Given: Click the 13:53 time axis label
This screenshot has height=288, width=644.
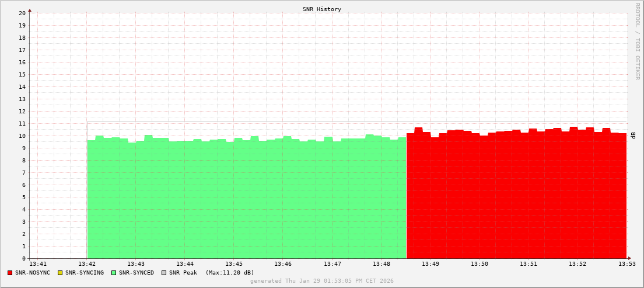Looking at the screenshot, I should [627, 264].
